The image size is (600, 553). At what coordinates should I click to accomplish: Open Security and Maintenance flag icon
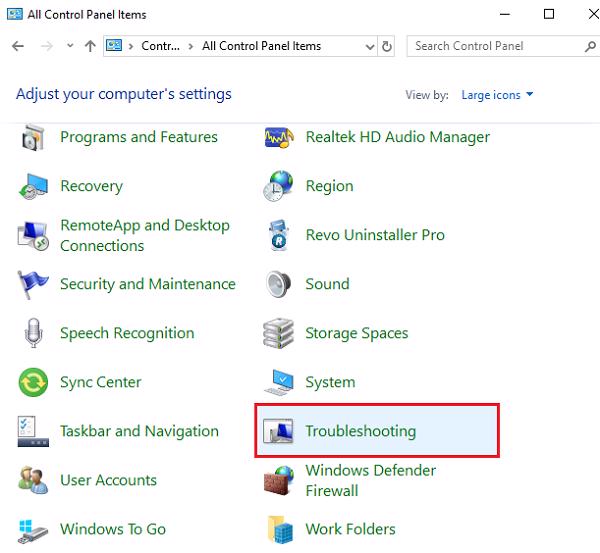coord(33,284)
